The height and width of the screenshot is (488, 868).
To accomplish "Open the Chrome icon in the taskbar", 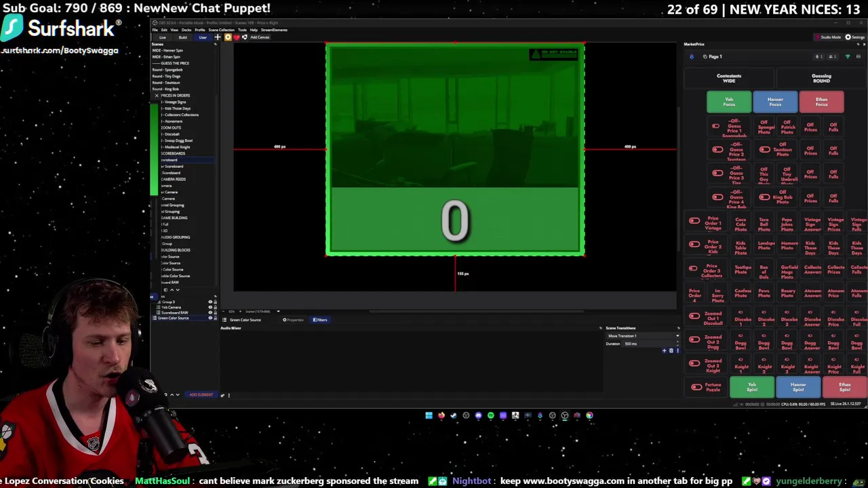I will 589,415.
